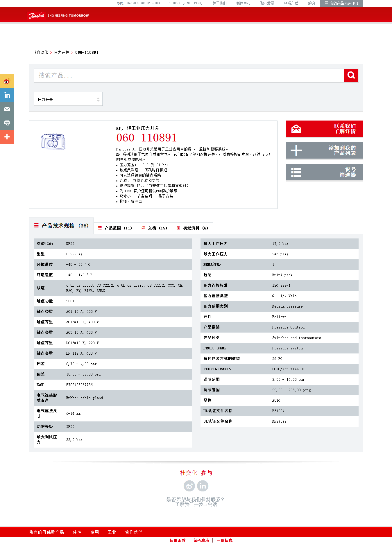Click the UL file name MH27572
The image size is (392, 544).
(279, 421)
